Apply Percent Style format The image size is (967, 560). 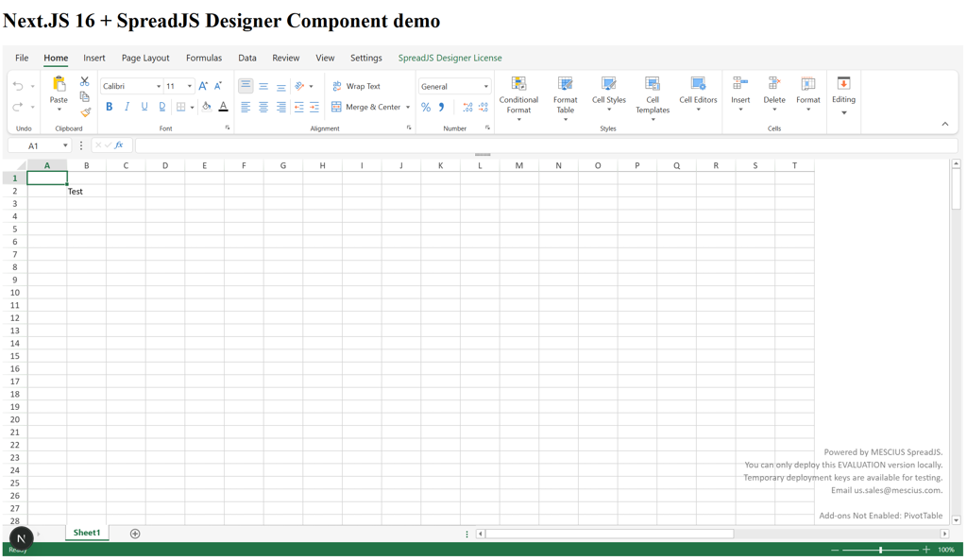426,108
